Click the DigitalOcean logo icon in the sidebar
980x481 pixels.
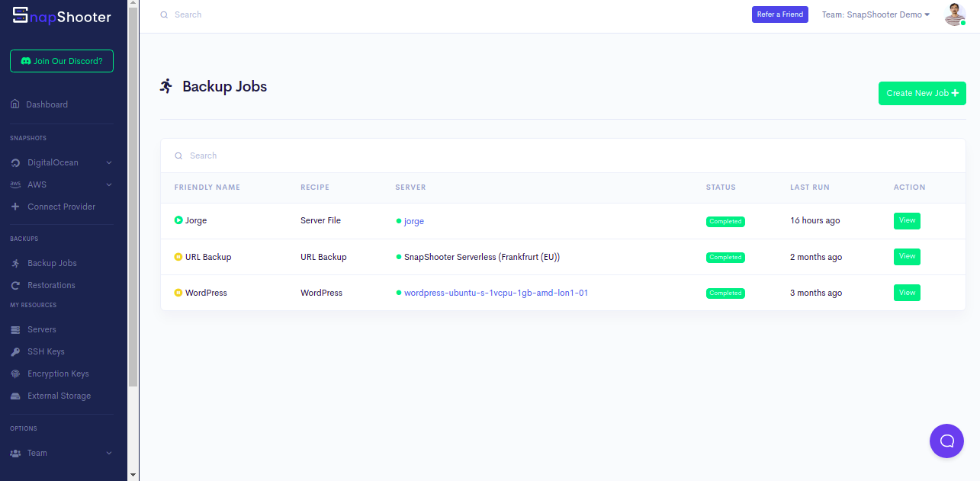pyautogui.click(x=15, y=162)
